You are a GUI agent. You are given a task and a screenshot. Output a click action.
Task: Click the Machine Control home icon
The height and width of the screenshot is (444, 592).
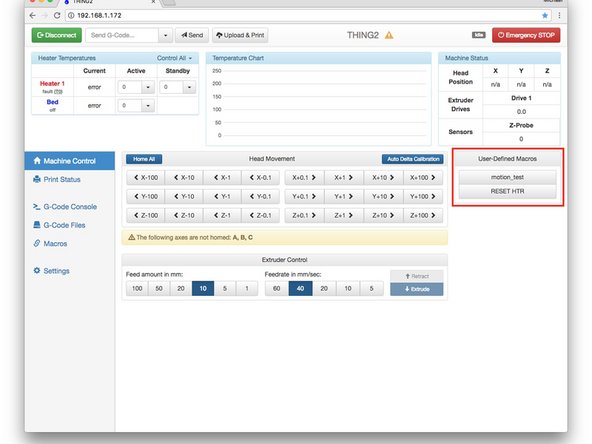(x=37, y=161)
